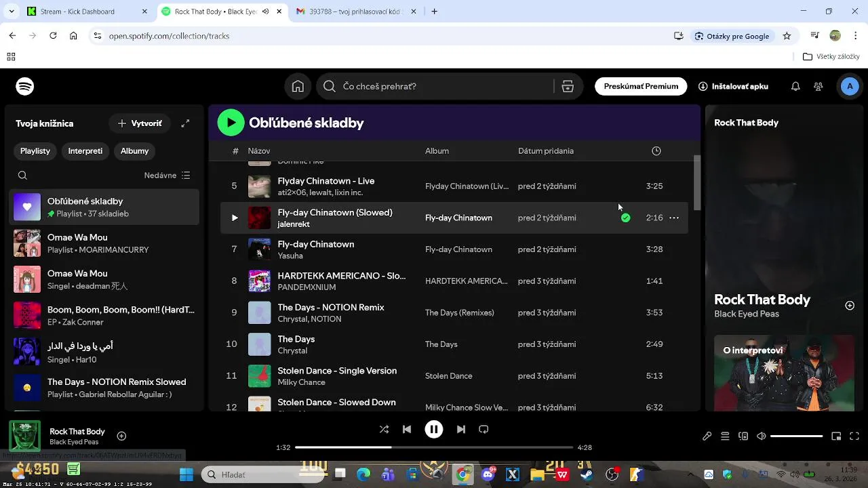The image size is (868, 488).
Task: Mute the volume speaker icon
Action: click(x=762, y=436)
